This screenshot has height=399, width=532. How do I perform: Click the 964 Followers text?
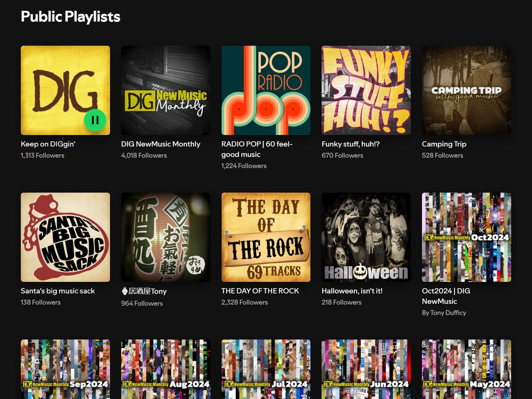pos(142,304)
